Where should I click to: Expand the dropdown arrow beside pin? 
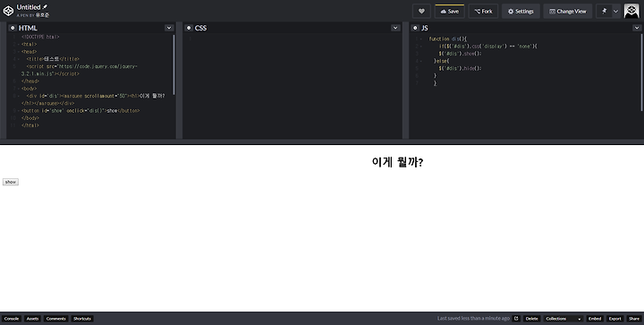pos(615,11)
